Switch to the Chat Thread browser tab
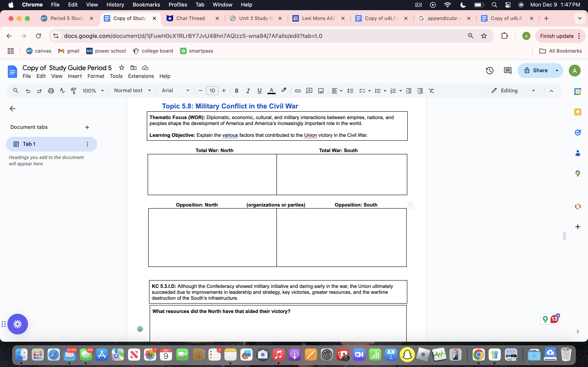The height and width of the screenshot is (367, 588). pos(190,18)
